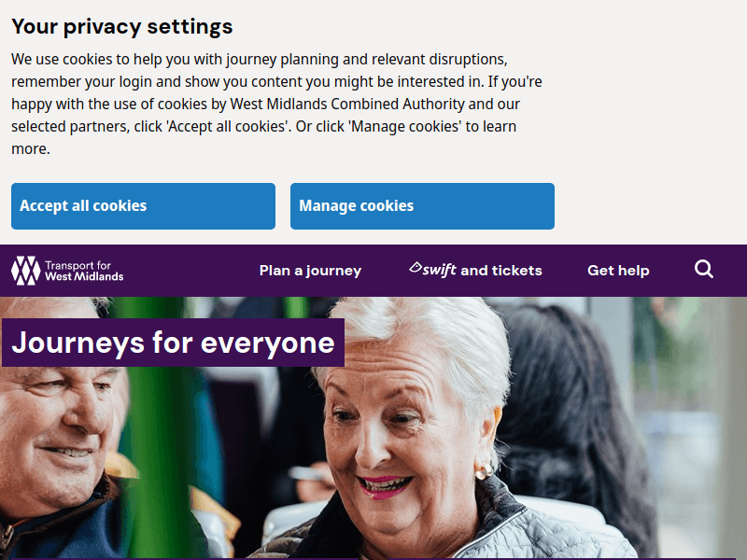Open the Plan a journey menu
Viewport: 747px width, 560px height.
[x=310, y=270]
